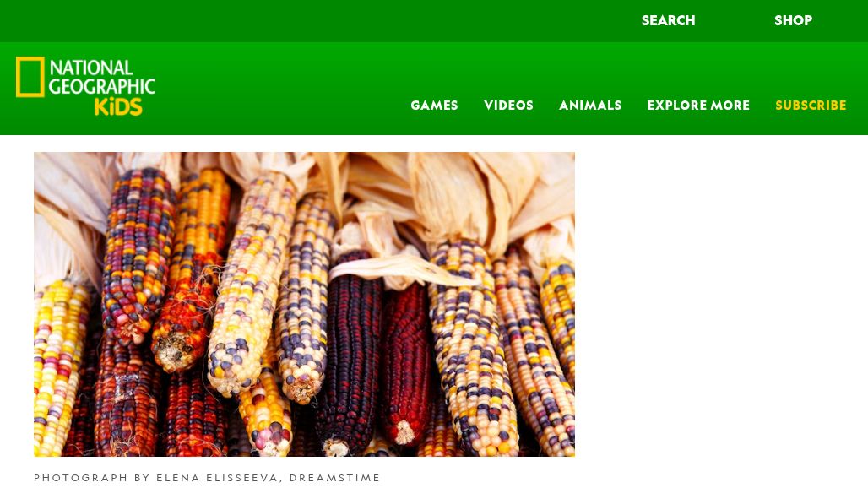Expand the EXPLORE MORE menu
Viewport: 868px width, 488px height.
click(698, 106)
